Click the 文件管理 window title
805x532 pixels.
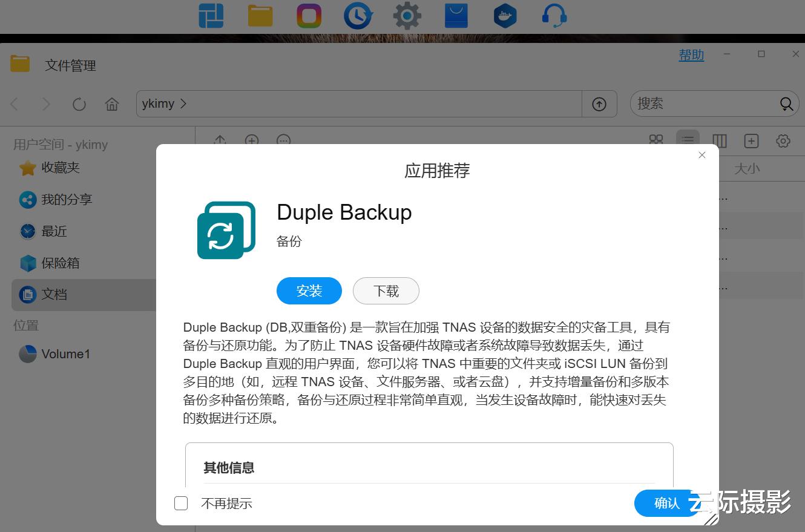click(x=70, y=65)
